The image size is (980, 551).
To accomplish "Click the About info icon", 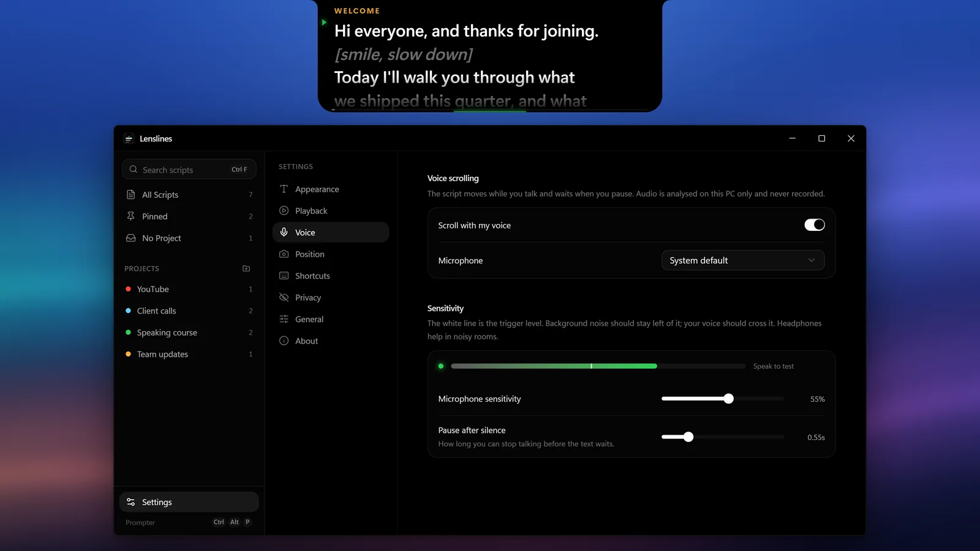I will tap(284, 341).
